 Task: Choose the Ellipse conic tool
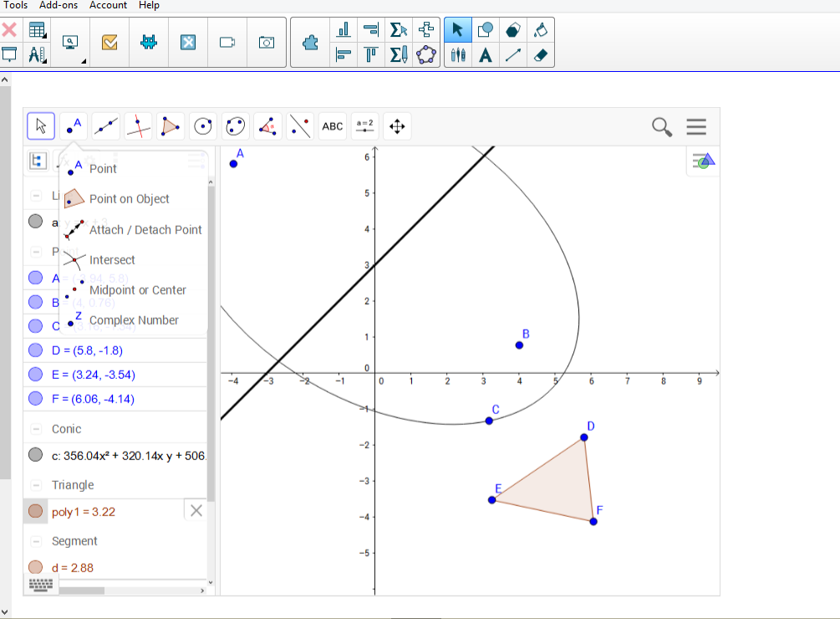click(236, 126)
